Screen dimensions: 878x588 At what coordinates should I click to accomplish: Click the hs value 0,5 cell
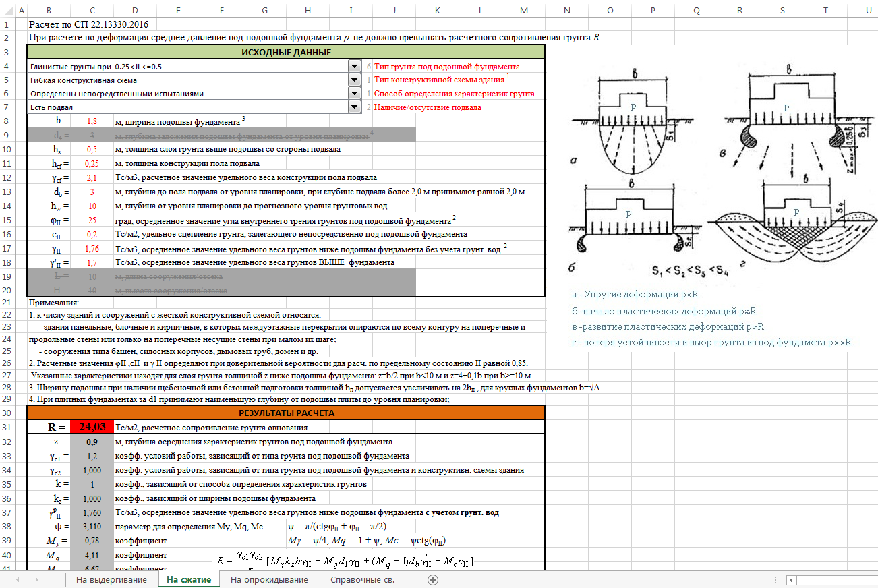[92, 149]
